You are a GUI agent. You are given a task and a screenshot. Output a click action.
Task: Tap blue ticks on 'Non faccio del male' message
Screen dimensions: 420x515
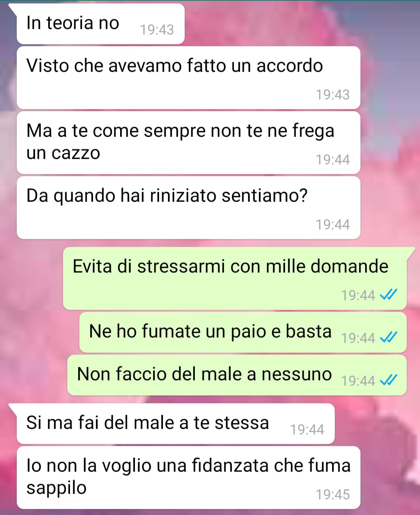pos(388,380)
